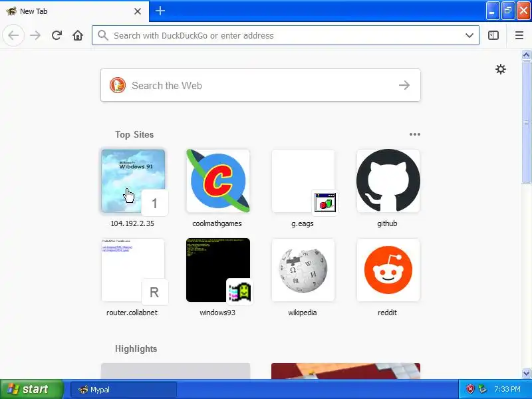
Task: Click the system clock 7:33 PM
Action: click(507, 389)
